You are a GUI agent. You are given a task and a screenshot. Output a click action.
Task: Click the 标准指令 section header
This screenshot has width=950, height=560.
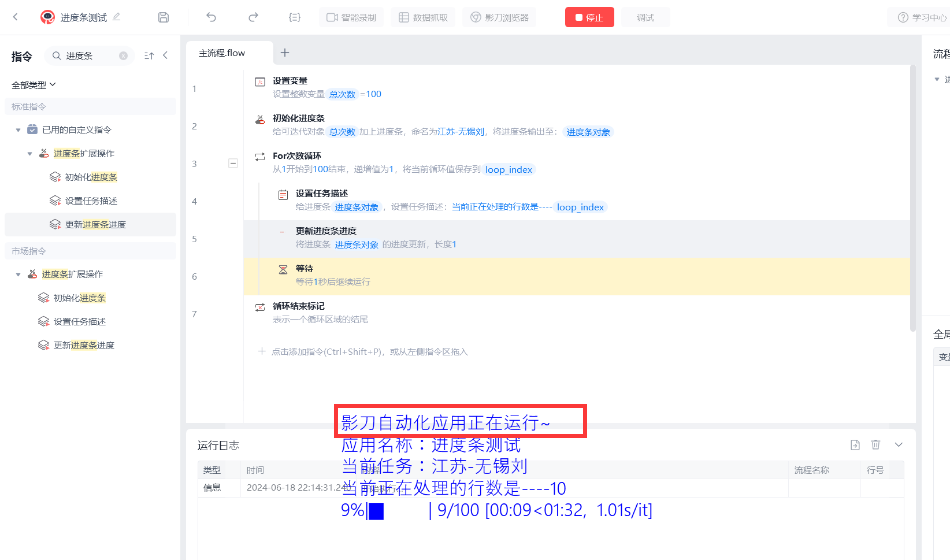tap(90, 106)
